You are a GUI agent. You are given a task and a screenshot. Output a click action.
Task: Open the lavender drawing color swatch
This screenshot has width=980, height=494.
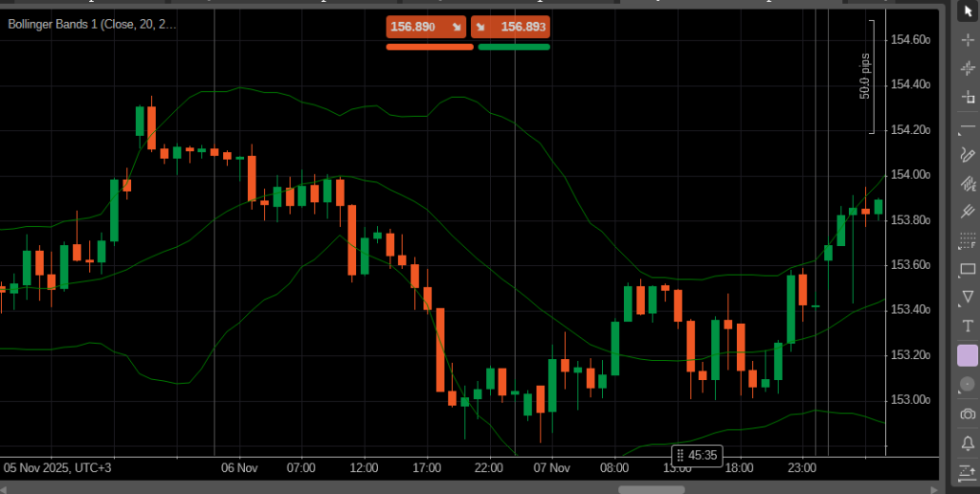tap(968, 355)
